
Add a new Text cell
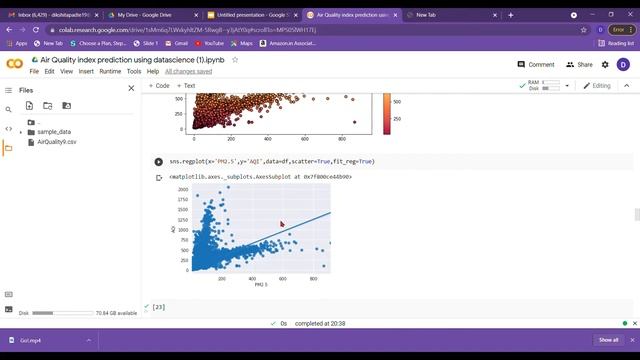coord(186,86)
